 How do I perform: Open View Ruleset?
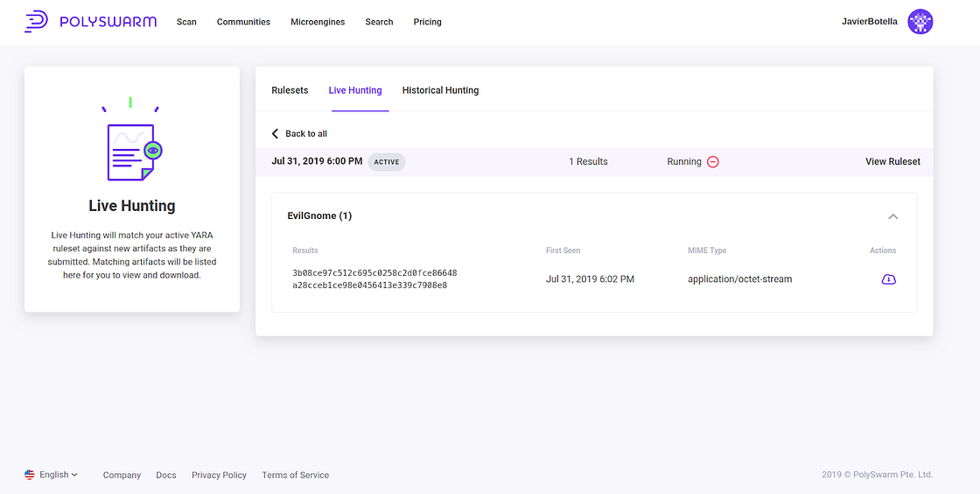pyautogui.click(x=892, y=161)
